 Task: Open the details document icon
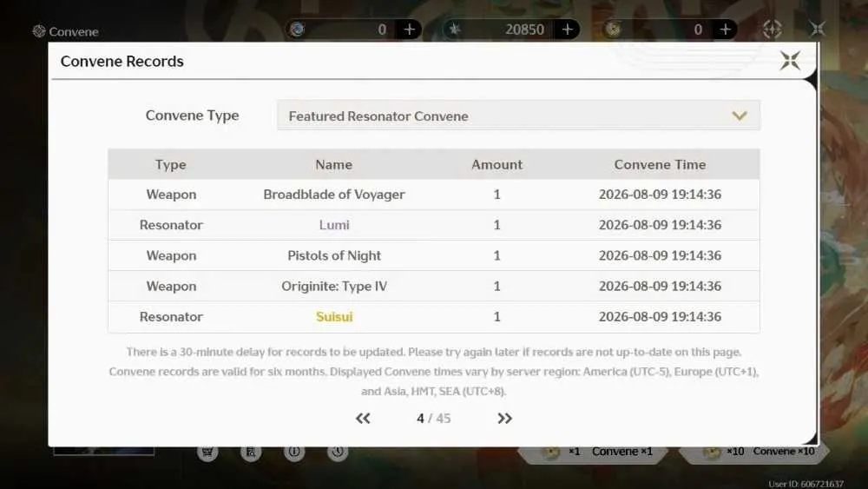(x=251, y=452)
